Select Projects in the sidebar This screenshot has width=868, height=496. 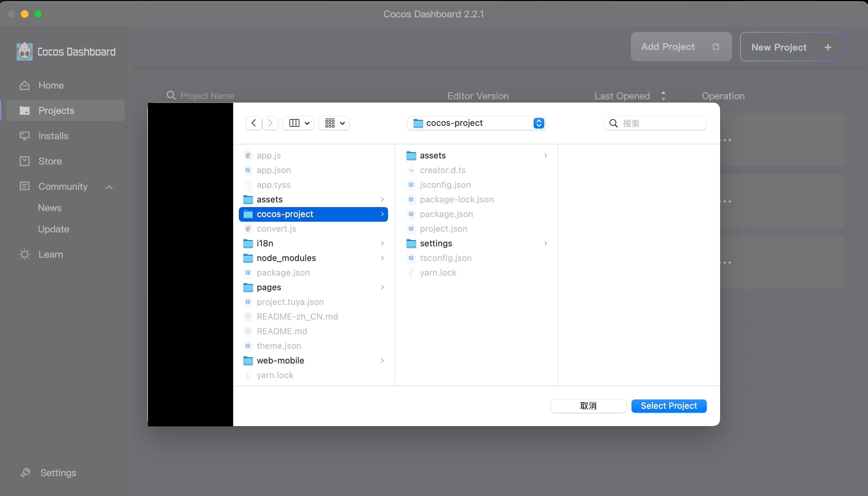65,111
